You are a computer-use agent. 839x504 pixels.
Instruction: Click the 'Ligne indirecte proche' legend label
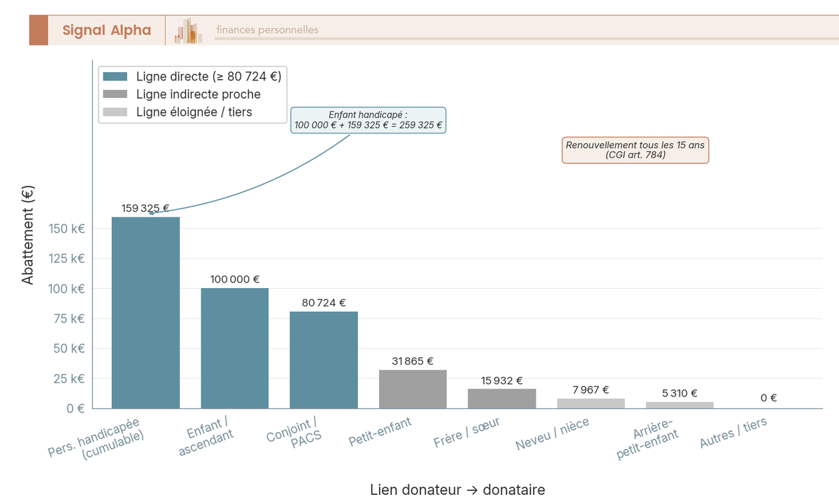point(199,94)
